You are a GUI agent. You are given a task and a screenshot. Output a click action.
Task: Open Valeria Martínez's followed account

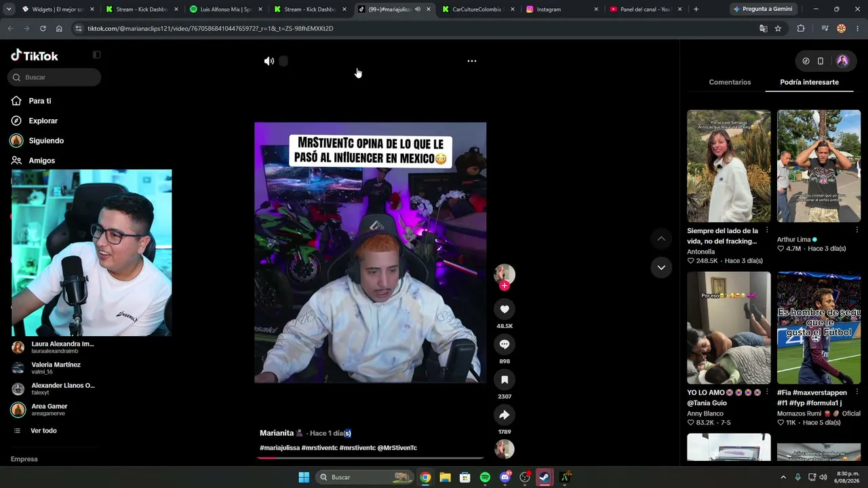[x=54, y=368]
